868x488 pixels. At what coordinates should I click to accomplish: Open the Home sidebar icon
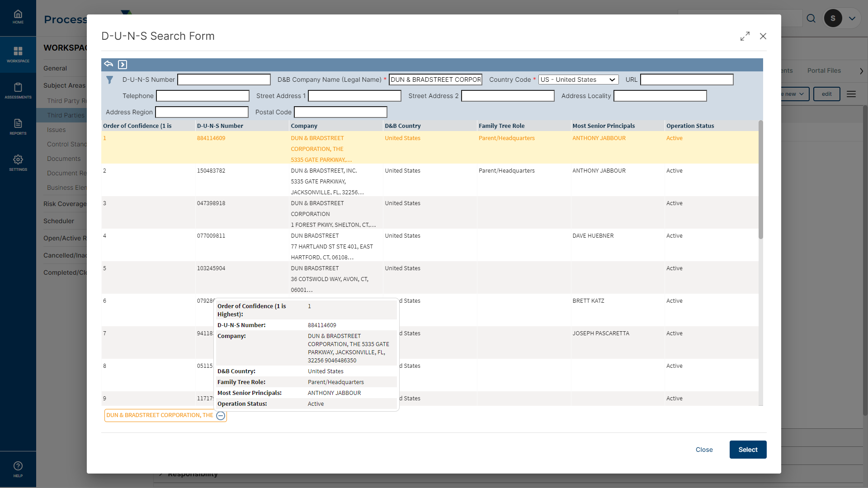(x=18, y=17)
